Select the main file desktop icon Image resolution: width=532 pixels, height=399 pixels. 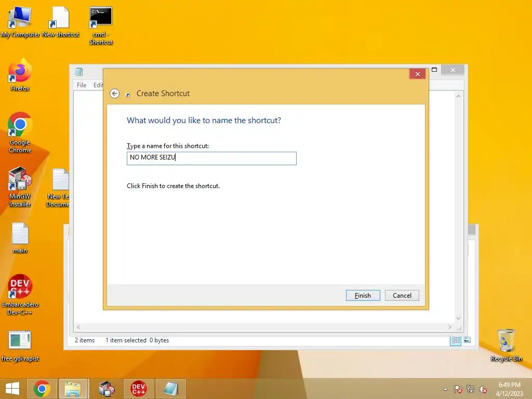point(20,237)
